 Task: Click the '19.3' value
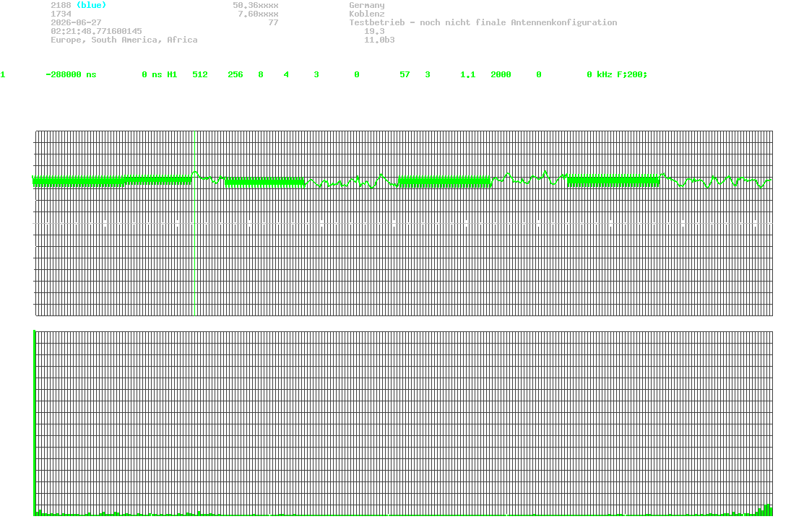click(x=374, y=31)
